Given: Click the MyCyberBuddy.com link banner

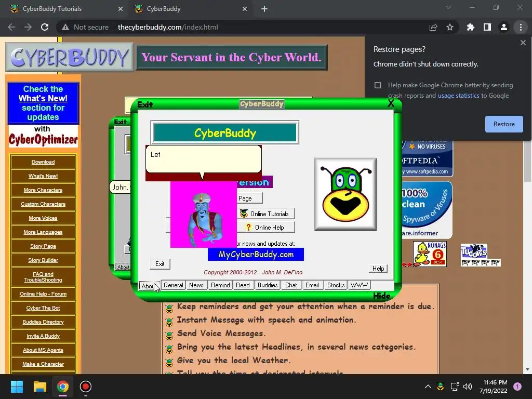Looking at the screenshot, I should pyautogui.click(x=256, y=255).
